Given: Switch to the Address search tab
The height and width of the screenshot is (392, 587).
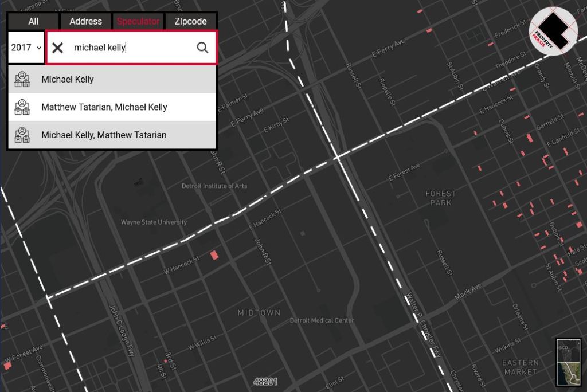Looking at the screenshot, I should (x=85, y=21).
